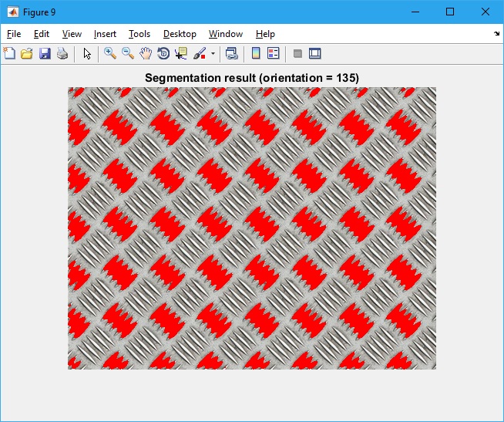The height and width of the screenshot is (422, 504).
Task: Insert a colorbar from the toolbar
Action: click(x=255, y=53)
